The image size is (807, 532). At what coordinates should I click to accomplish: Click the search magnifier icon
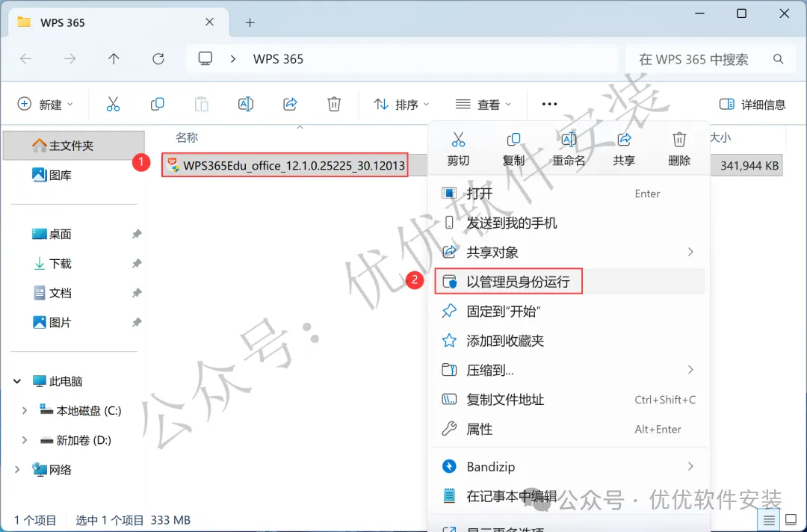(778, 59)
